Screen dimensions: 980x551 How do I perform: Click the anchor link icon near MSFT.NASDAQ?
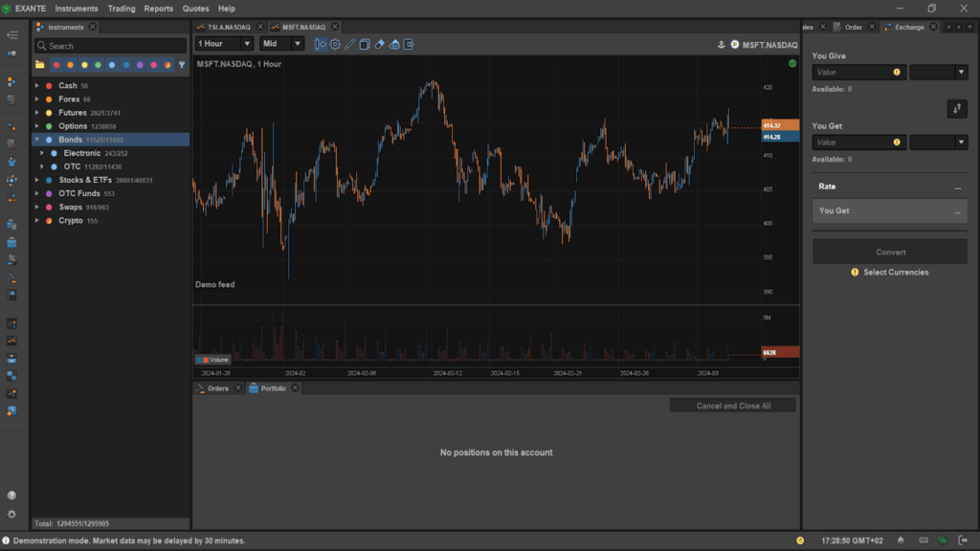(x=722, y=45)
